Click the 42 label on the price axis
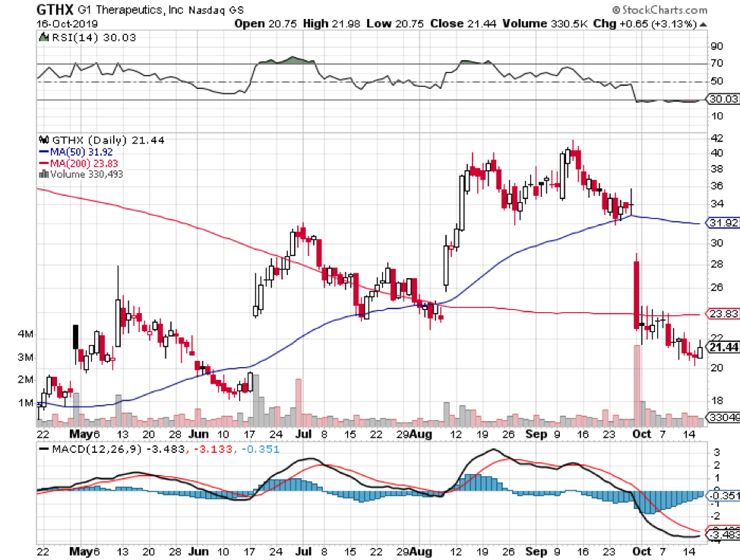The width and height of the screenshot is (740, 560). pyautogui.click(x=717, y=138)
